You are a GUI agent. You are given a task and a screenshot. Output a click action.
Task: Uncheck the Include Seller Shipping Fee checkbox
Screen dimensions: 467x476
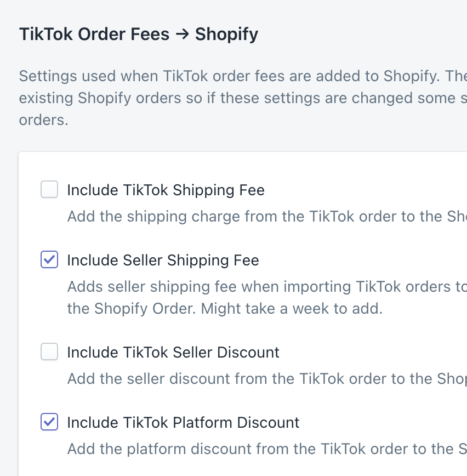point(49,260)
